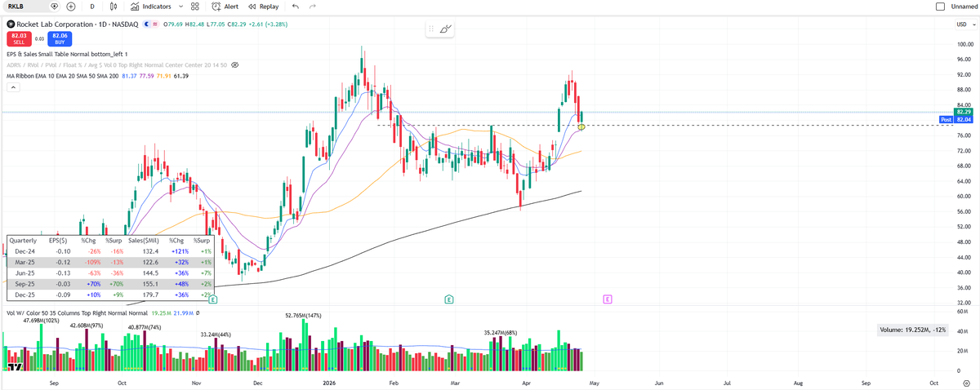Click the 82.29 current price label
The height and width of the screenshot is (390, 980).
963,112
